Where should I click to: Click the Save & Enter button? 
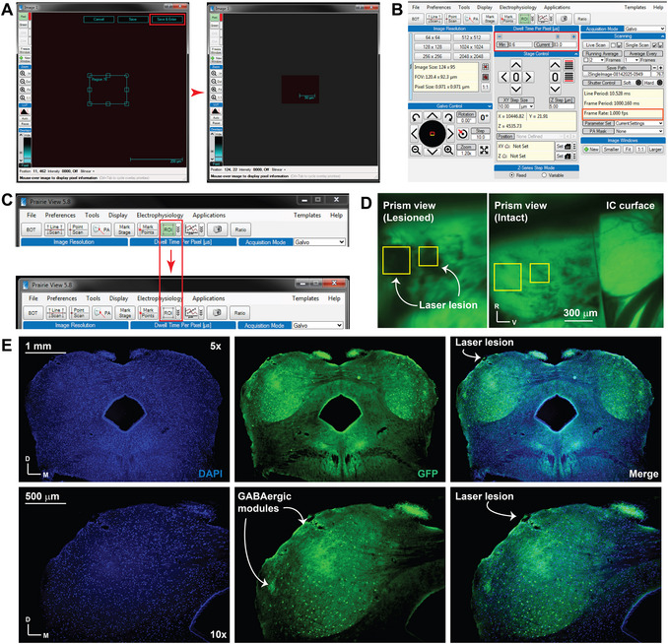(x=167, y=19)
